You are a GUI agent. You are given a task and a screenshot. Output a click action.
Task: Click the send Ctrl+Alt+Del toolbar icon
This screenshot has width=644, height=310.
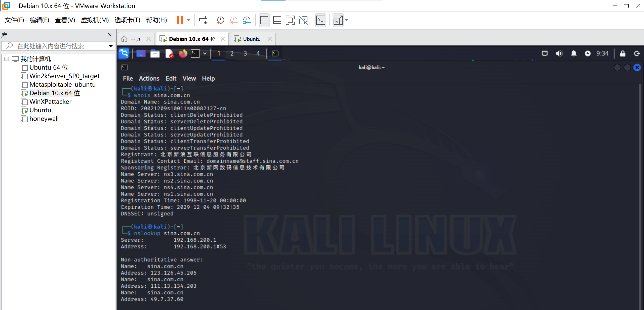[x=203, y=20]
